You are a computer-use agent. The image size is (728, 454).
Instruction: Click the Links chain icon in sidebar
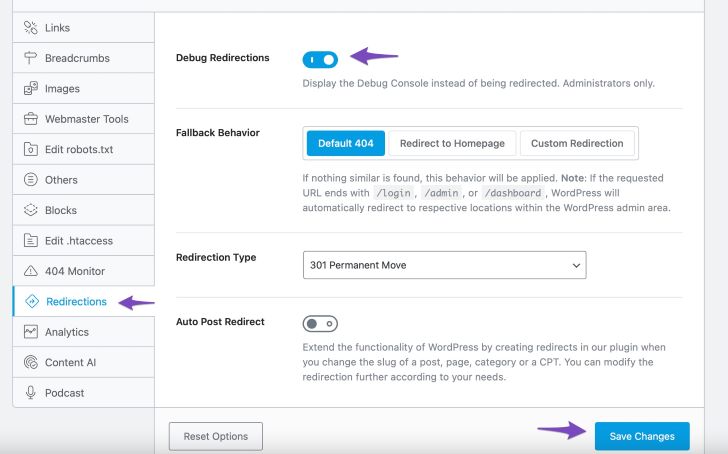pos(30,28)
